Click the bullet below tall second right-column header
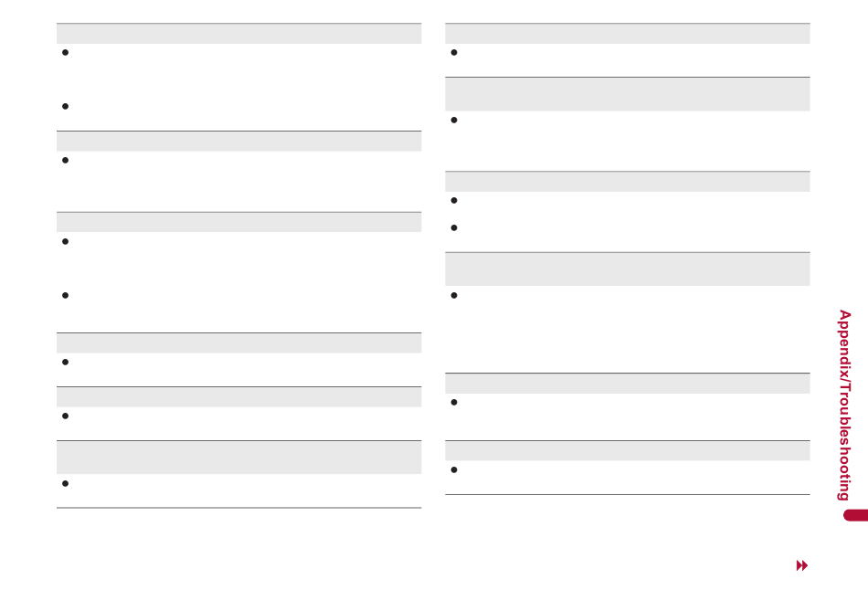Screen dimensions: 868x590 (x=454, y=121)
